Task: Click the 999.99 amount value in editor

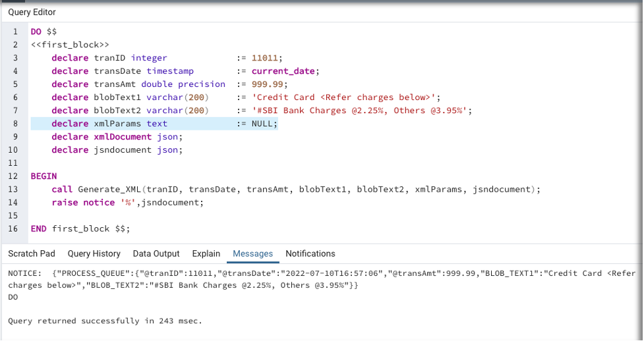Action: [x=267, y=84]
